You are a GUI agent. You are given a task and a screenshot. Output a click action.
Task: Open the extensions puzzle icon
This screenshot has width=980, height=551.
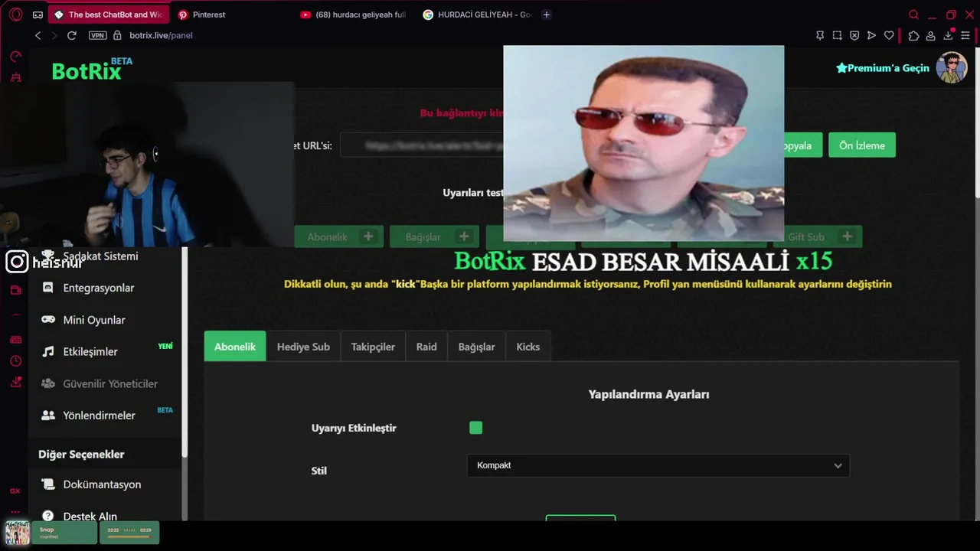click(x=913, y=35)
